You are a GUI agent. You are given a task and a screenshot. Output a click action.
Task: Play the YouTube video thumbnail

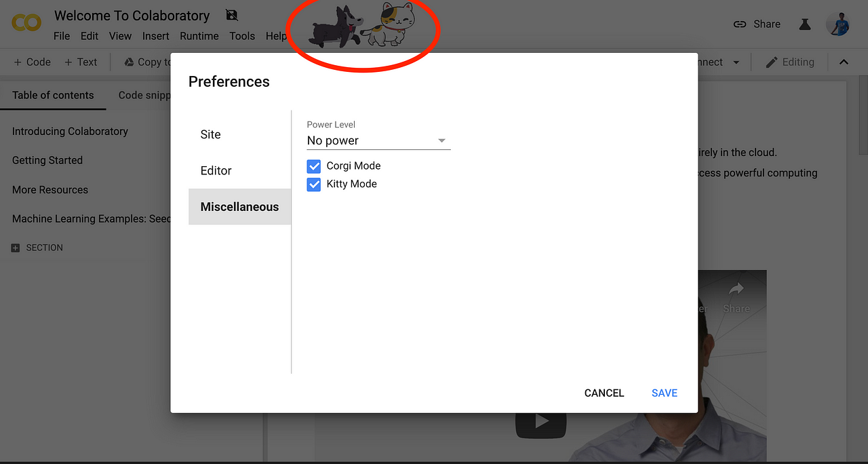(x=541, y=422)
